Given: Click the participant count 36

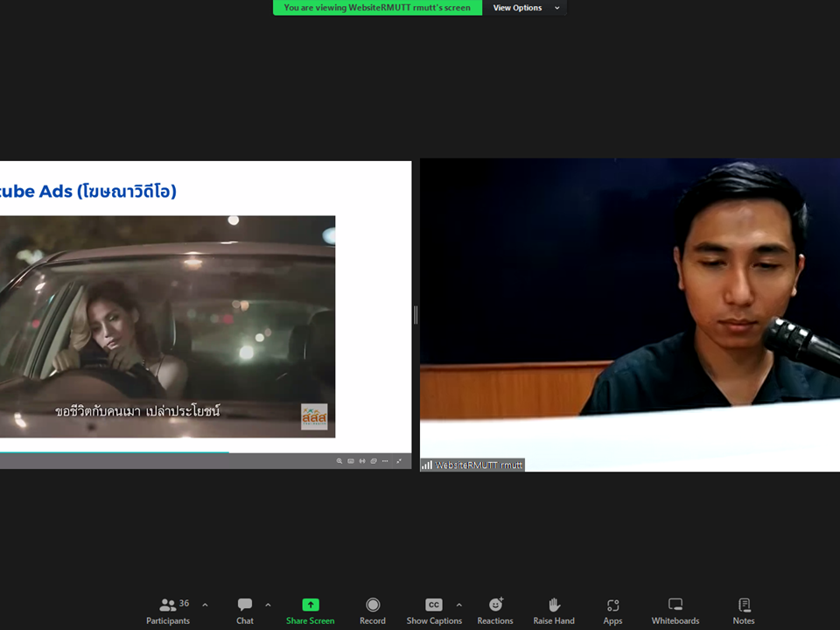Looking at the screenshot, I should pos(184,603).
